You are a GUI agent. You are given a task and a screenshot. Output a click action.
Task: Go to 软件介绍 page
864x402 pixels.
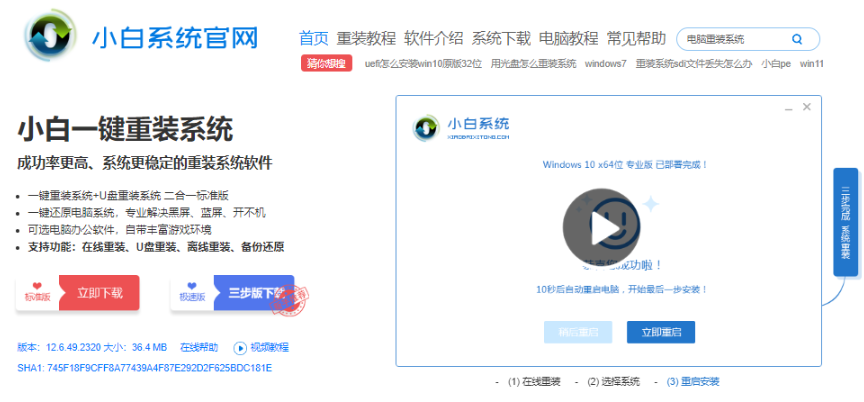click(x=434, y=39)
